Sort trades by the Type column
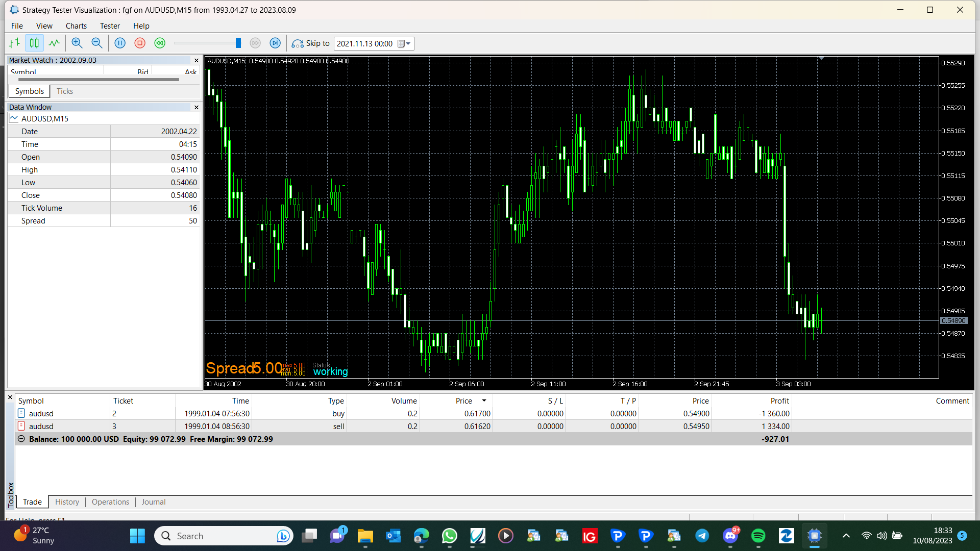This screenshot has height=551, width=980. pyautogui.click(x=300, y=401)
